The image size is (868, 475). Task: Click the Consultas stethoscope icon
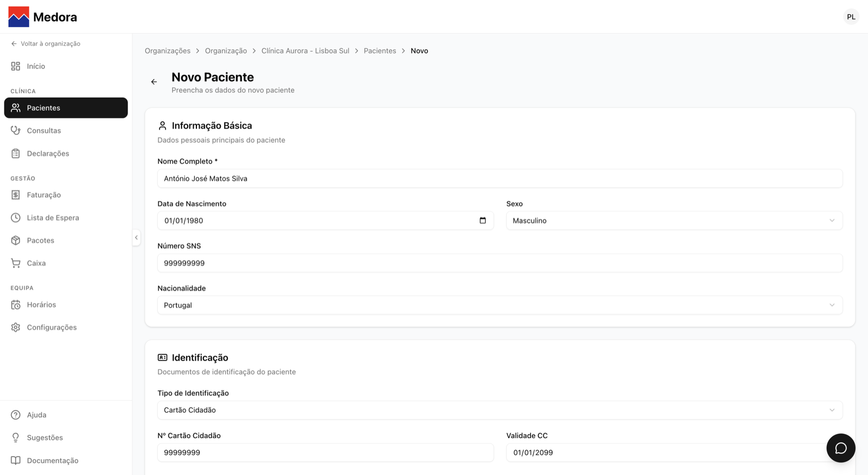[16, 130]
